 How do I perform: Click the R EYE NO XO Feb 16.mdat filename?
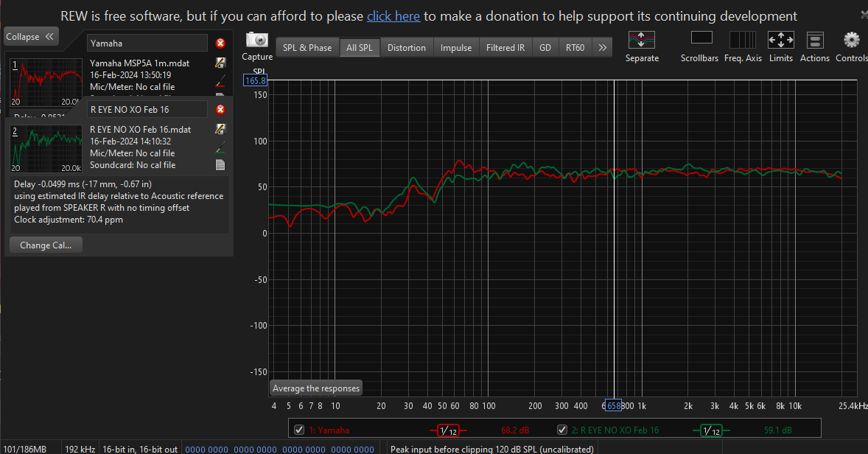click(x=141, y=130)
